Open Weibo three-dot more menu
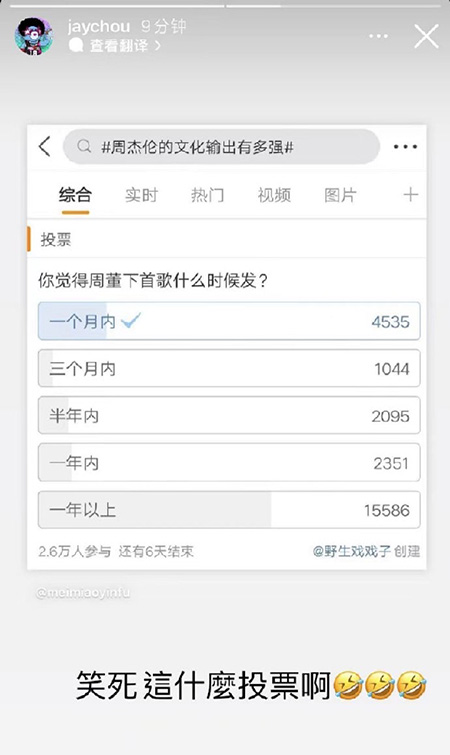 point(405,146)
